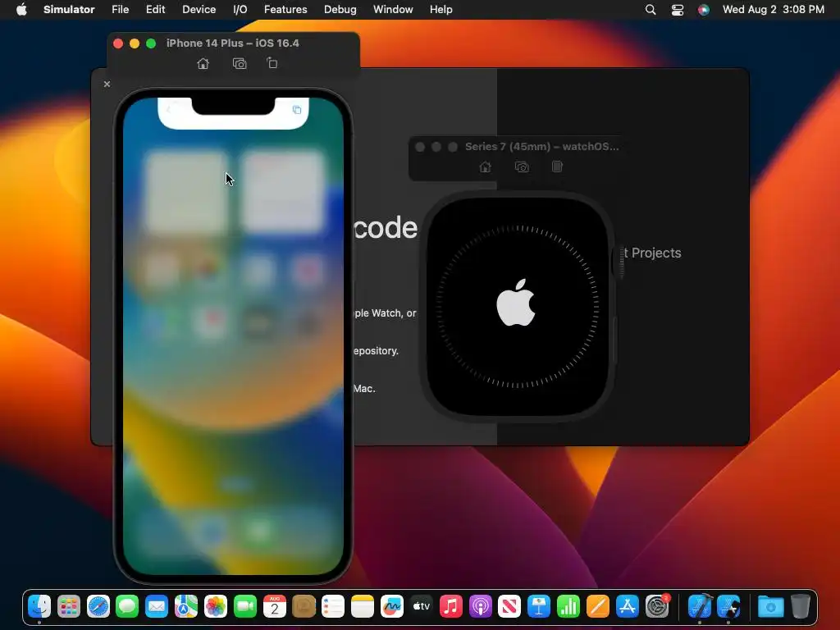This screenshot has height=630, width=840.
Task: Open Messages from the Dock
Action: pos(127,606)
